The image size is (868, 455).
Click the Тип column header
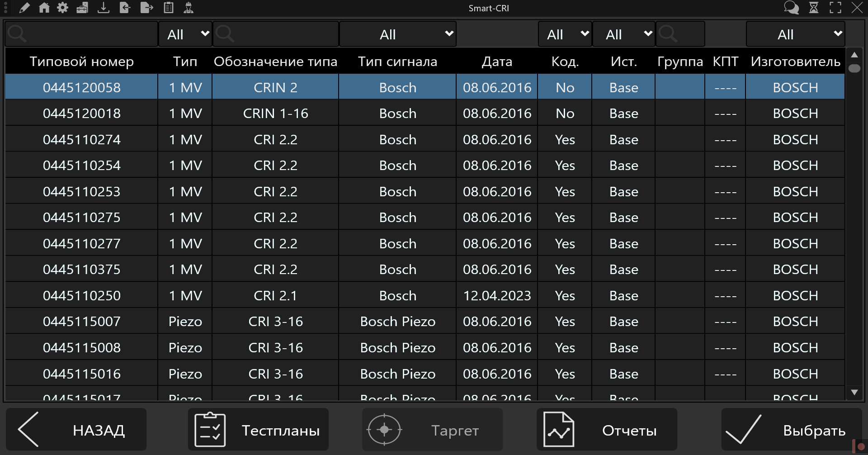click(185, 62)
